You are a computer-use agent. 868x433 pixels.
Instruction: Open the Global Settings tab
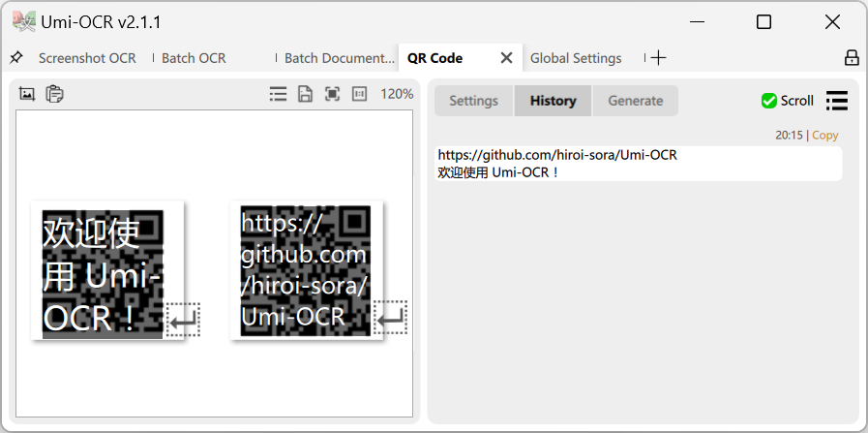tap(576, 58)
